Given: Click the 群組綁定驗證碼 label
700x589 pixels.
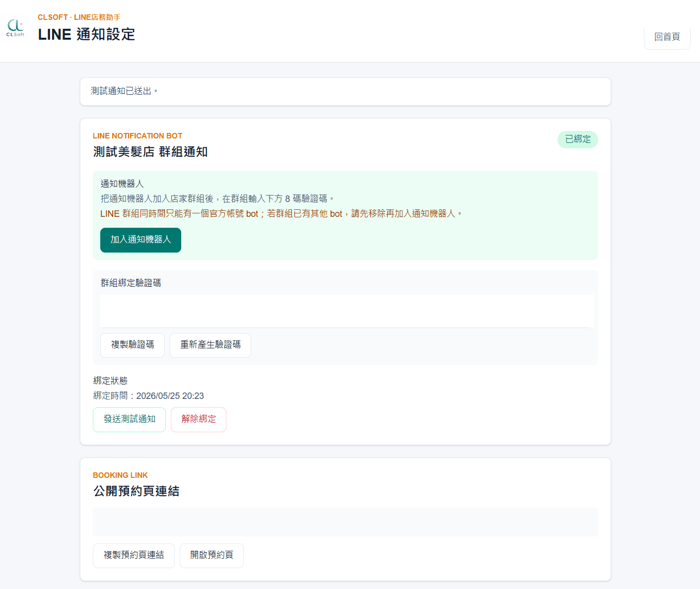Looking at the screenshot, I should pos(131,283).
